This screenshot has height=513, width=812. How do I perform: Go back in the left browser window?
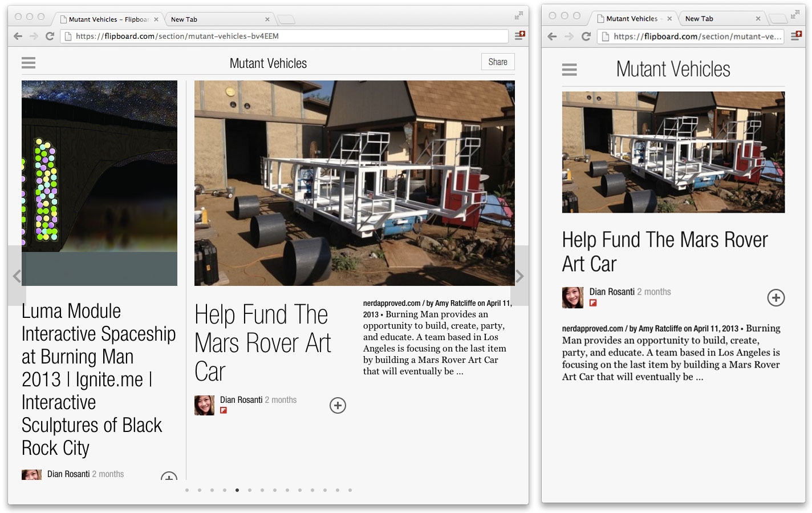18,36
